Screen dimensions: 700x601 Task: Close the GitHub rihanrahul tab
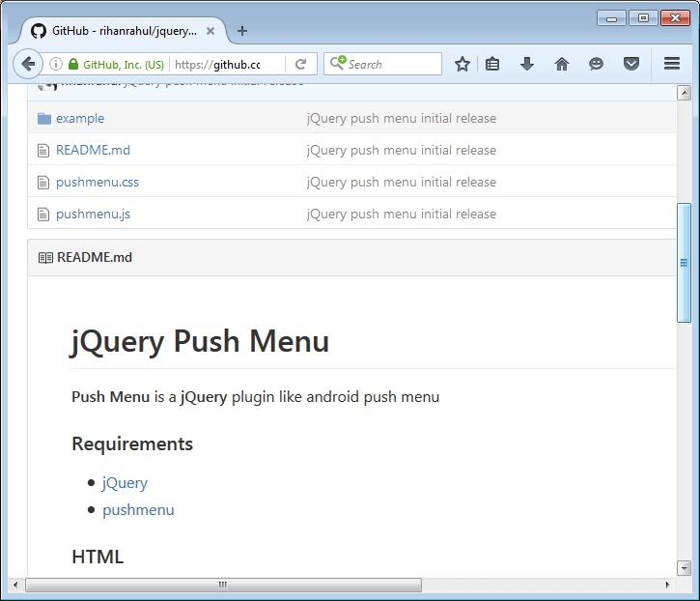(210, 31)
